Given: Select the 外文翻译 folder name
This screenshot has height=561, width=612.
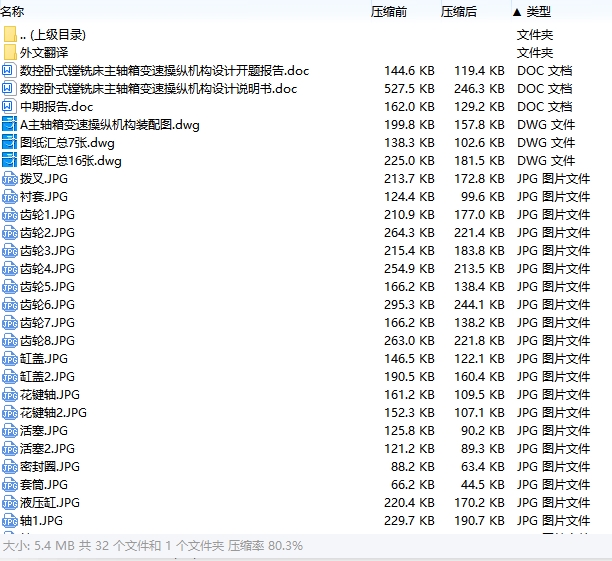Looking at the screenshot, I should [44, 53].
